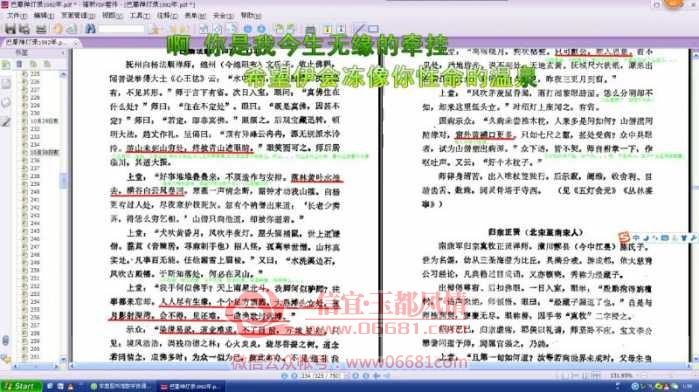Go to next page via status bar

click(356, 376)
